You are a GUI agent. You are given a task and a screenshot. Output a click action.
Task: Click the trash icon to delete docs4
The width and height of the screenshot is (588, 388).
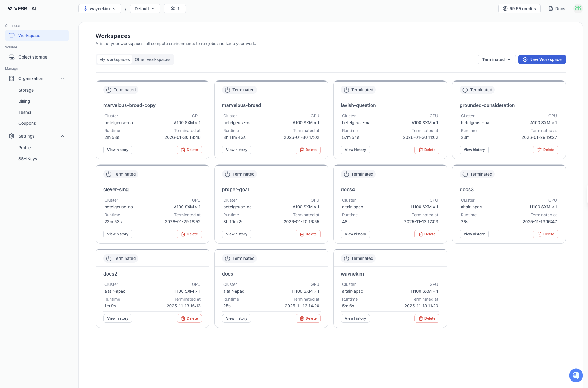coord(420,234)
